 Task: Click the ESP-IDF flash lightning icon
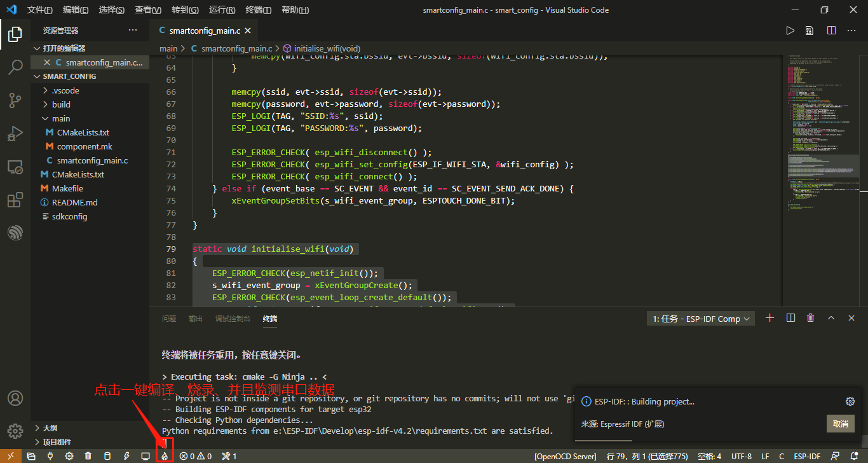tap(126, 456)
